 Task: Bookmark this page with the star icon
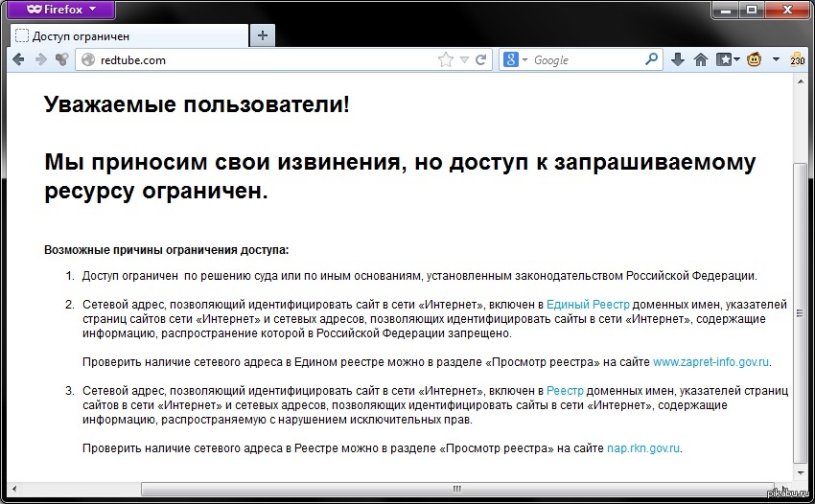pos(446,59)
